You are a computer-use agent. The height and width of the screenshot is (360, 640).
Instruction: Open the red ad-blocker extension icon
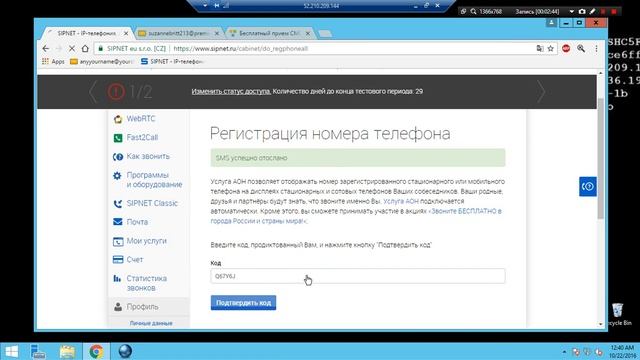point(566,49)
